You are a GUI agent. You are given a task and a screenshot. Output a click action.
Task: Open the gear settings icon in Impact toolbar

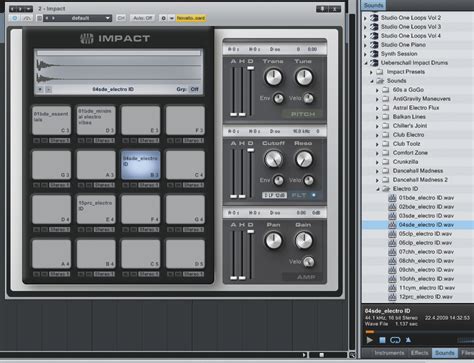163,18
